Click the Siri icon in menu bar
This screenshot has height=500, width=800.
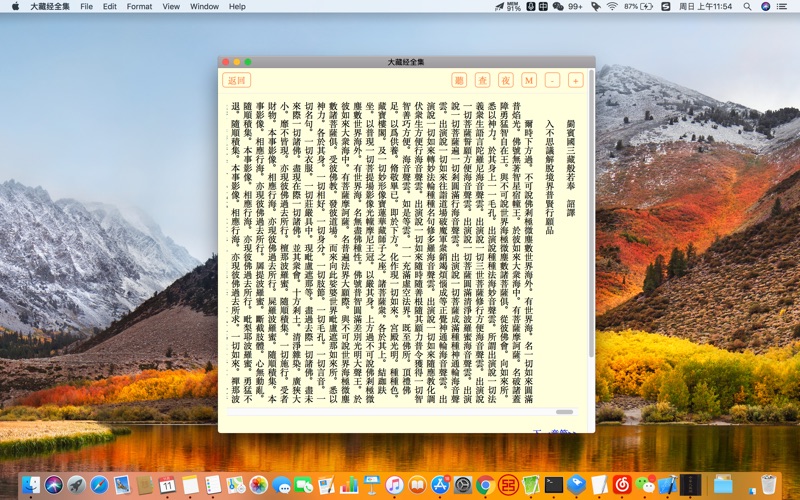[x=765, y=6]
